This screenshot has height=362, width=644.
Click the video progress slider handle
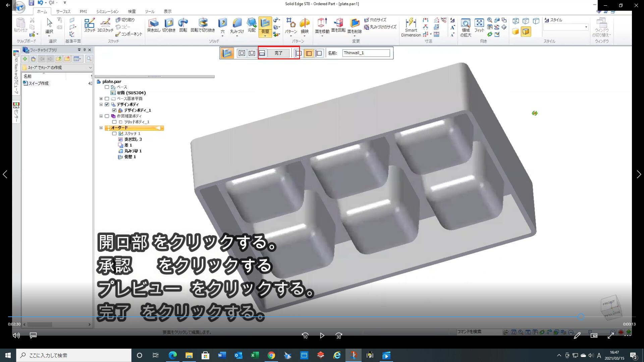click(581, 317)
